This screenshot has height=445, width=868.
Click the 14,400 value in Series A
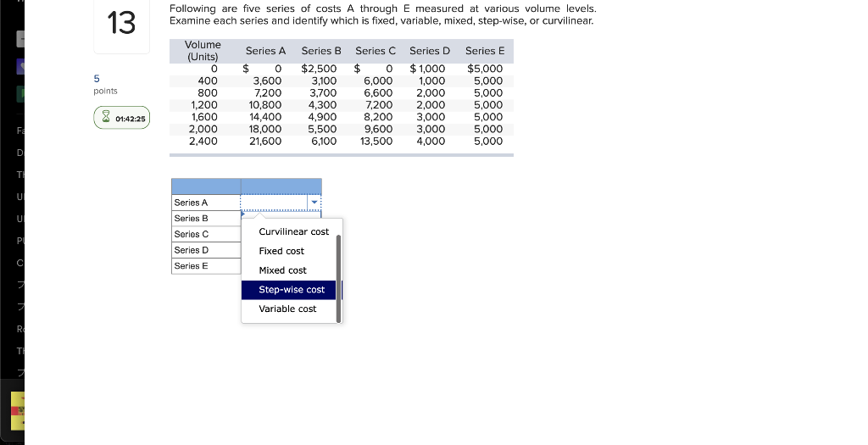pos(265,117)
